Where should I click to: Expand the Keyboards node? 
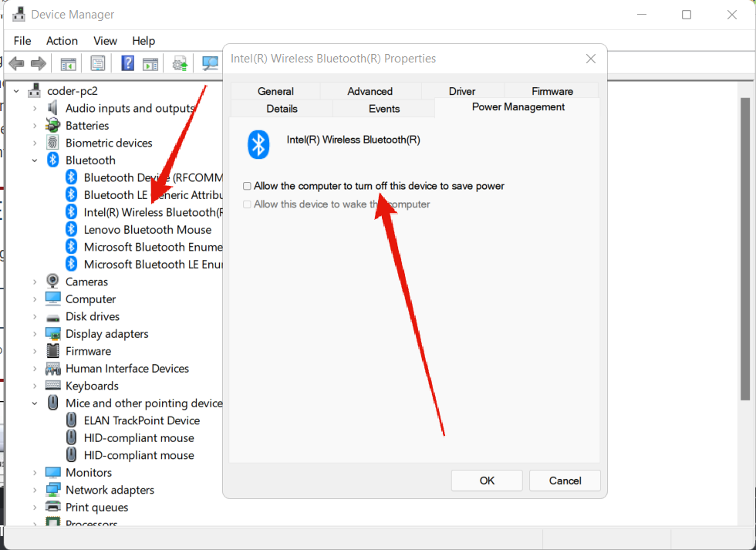tap(35, 386)
